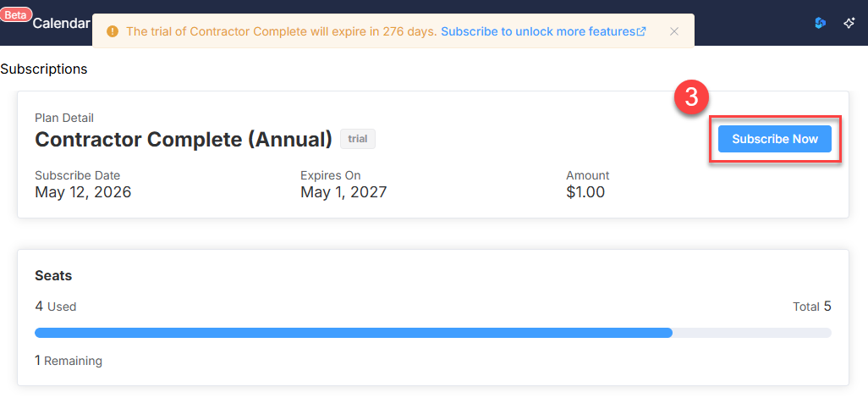Screen dimensions: 868x398
Task: Open the AI sparkle assistant icon
Action: tap(849, 23)
